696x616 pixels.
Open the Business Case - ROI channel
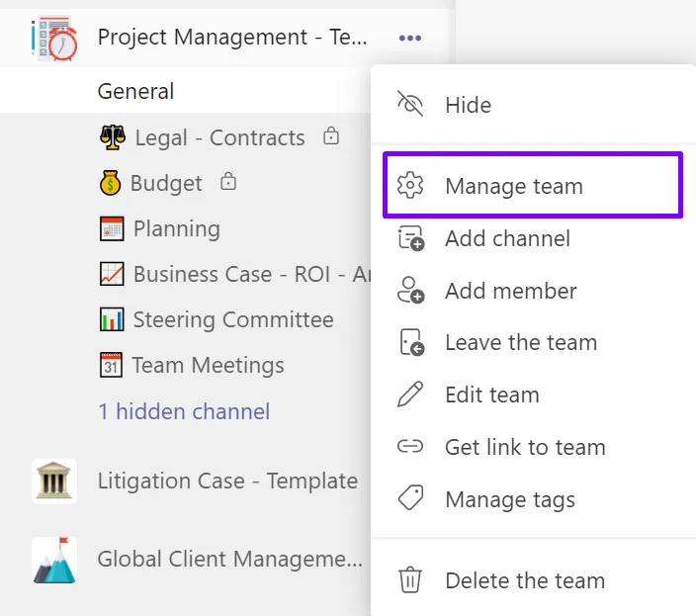252,274
